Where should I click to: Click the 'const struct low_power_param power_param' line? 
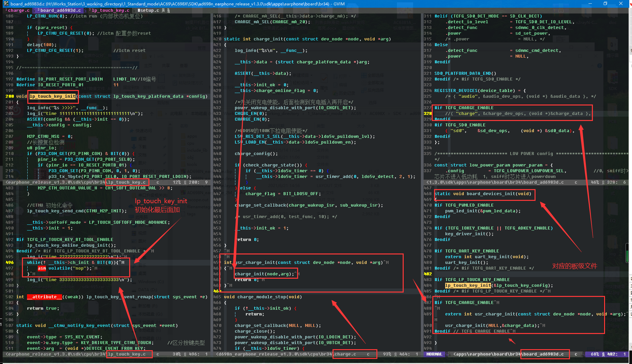[493, 165]
